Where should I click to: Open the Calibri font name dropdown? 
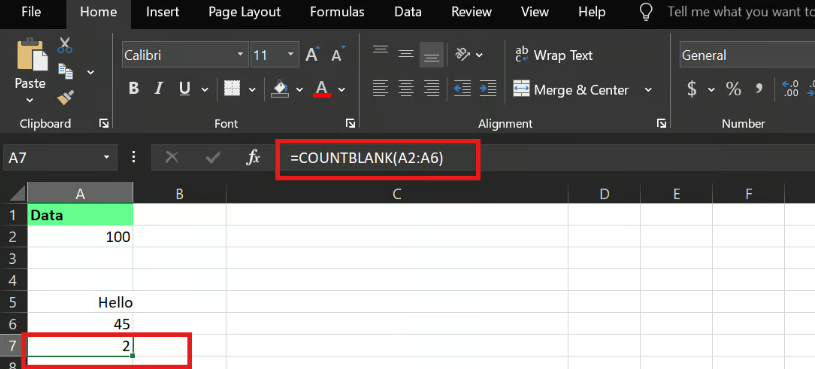[x=240, y=55]
